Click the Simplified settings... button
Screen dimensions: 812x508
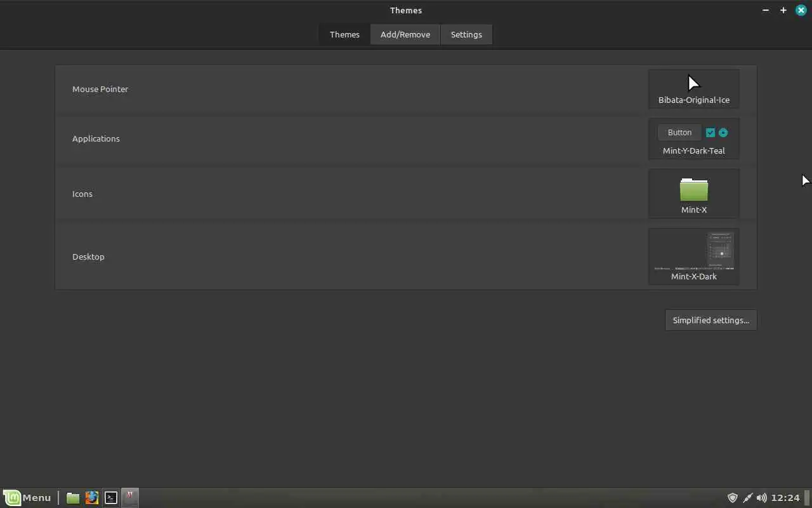711,320
